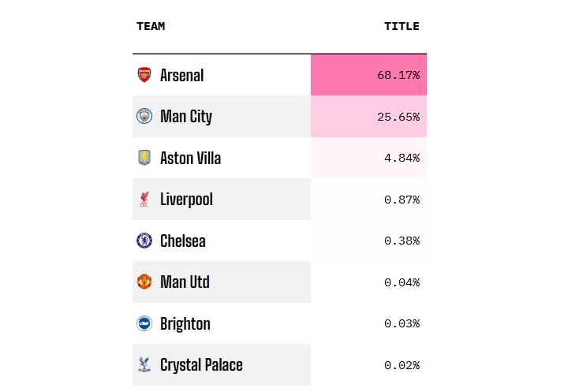Click the TEAM column header
Screen dimensions: 572x392
(x=151, y=26)
